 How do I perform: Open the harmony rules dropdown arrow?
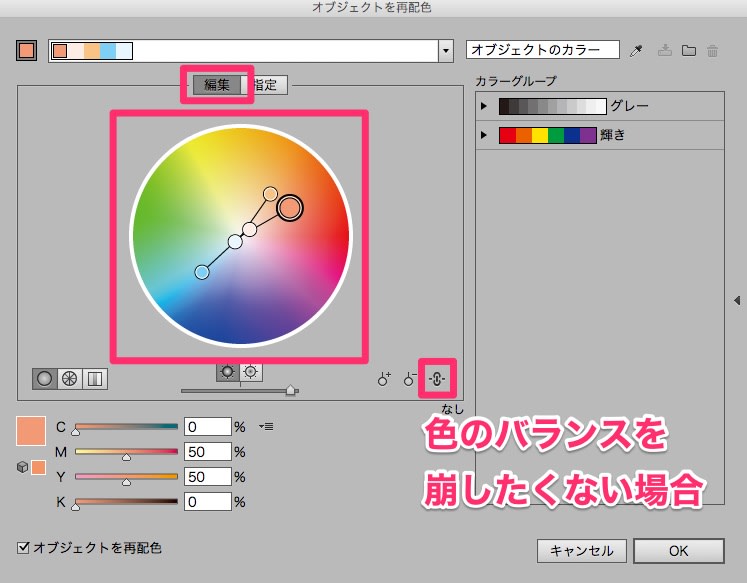[445, 50]
